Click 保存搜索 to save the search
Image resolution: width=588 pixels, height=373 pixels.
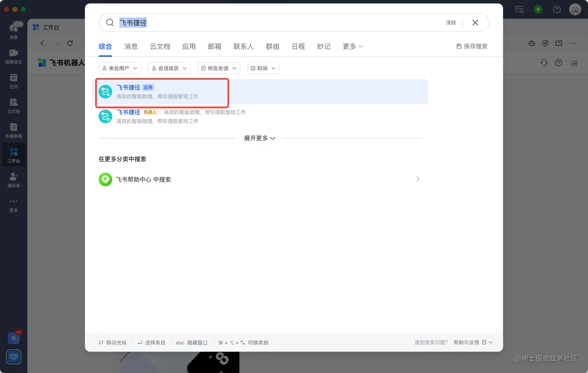pyautogui.click(x=472, y=46)
